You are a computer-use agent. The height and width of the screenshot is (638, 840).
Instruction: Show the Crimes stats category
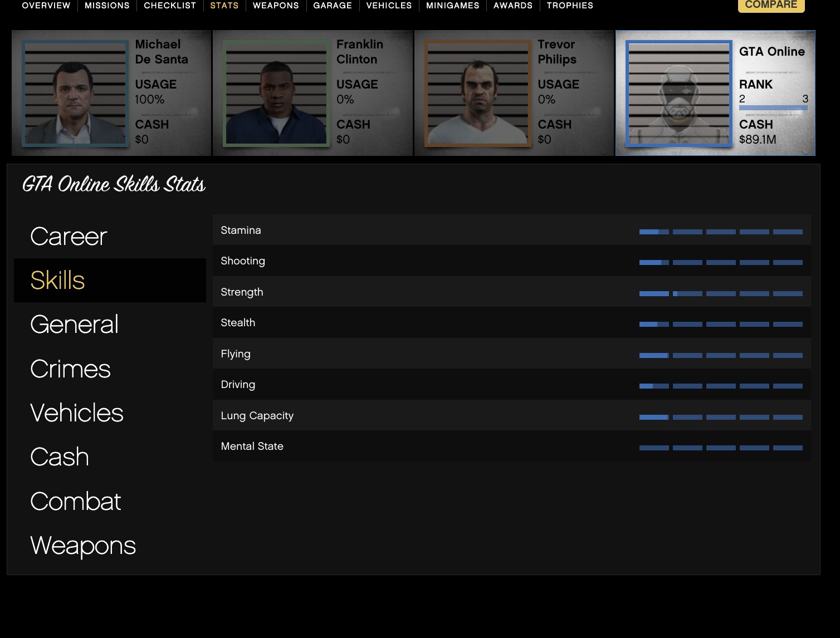pyautogui.click(x=110, y=369)
